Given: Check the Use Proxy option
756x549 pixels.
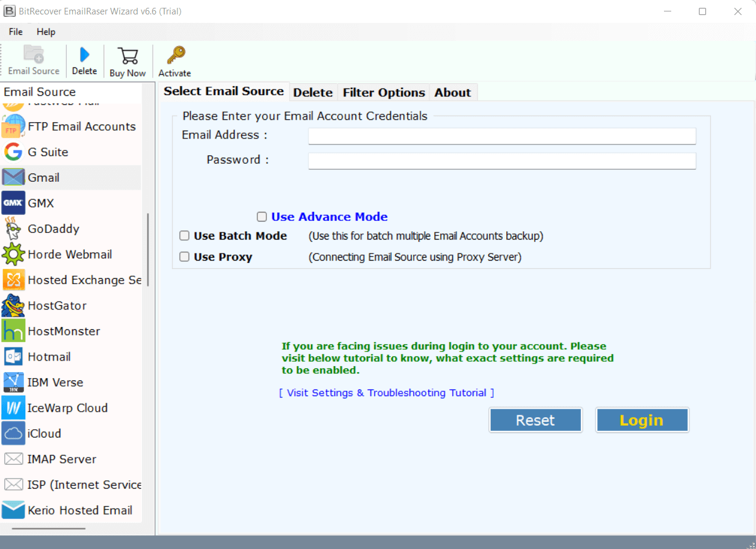Looking at the screenshot, I should pyautogui.click(x=184, y=257).
